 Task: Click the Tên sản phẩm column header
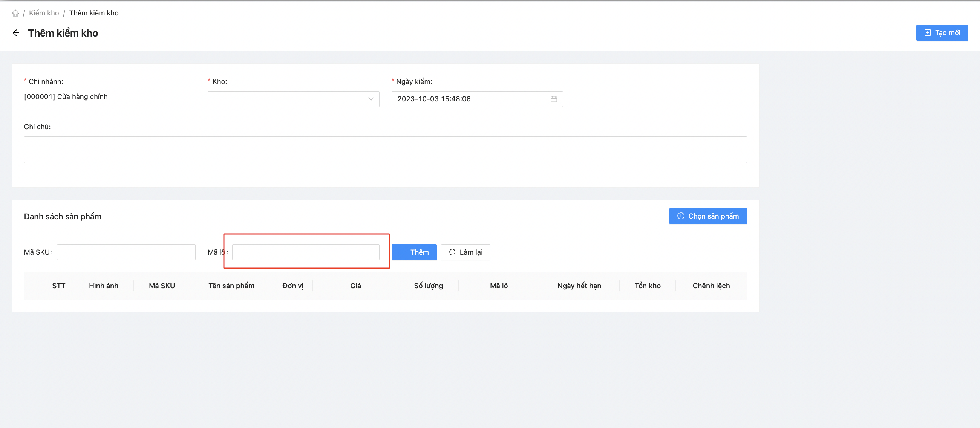point(231,286)
